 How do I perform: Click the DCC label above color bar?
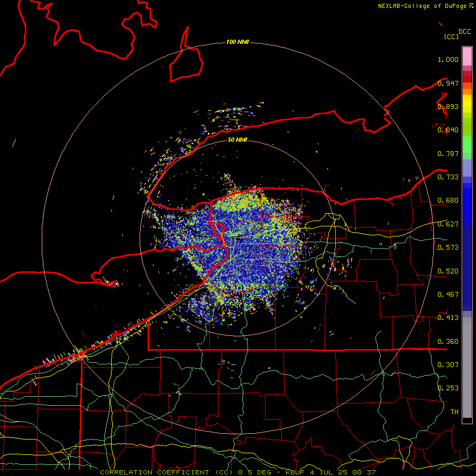pyautogui.click(x=465, y=32)
